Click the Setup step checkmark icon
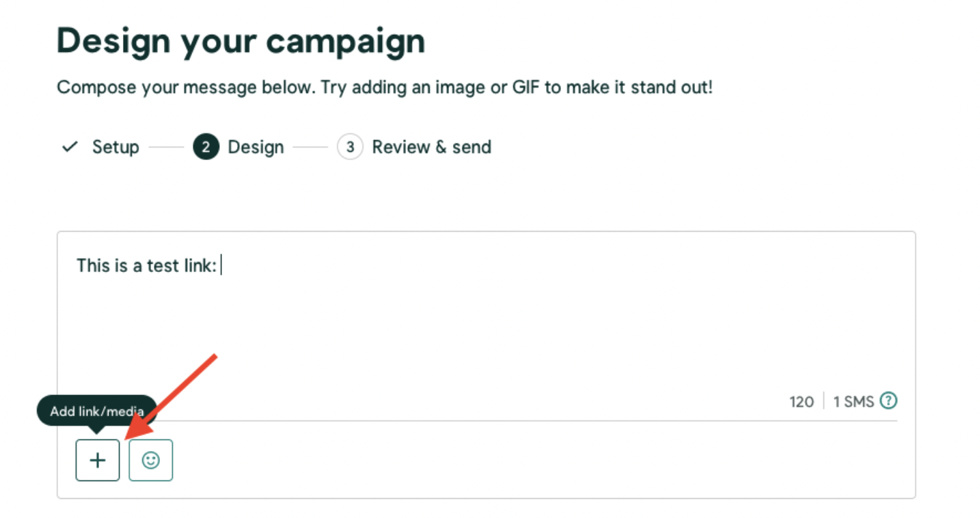Screen dimensions: 980x518 [x=69, y=147]
